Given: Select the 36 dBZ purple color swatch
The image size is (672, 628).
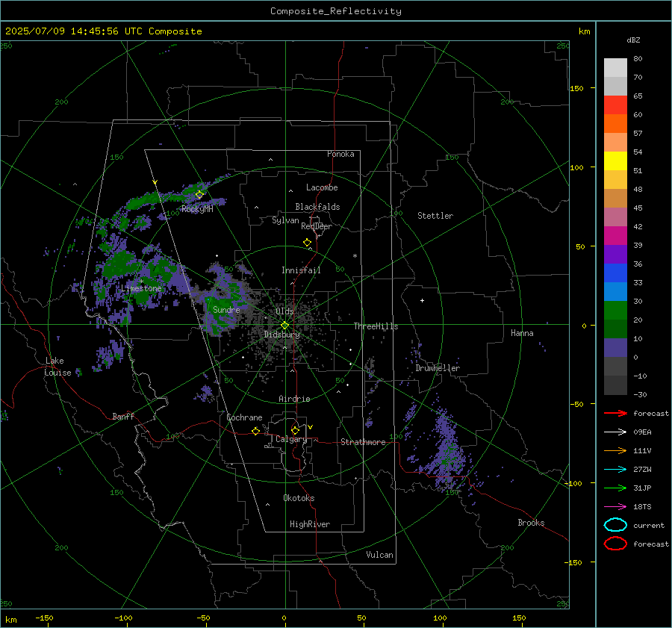Looking at the screenshot, I should tap(615, 254).
